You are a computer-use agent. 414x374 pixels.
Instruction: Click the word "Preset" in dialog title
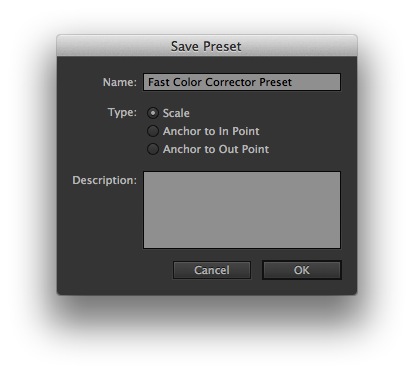(222, 46)
